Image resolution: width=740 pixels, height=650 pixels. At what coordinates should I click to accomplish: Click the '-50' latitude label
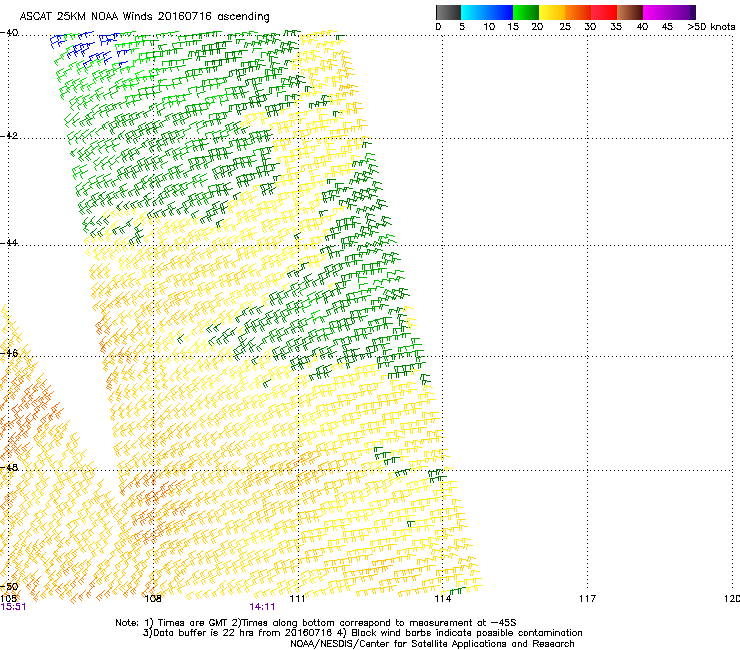click(9, 587)
